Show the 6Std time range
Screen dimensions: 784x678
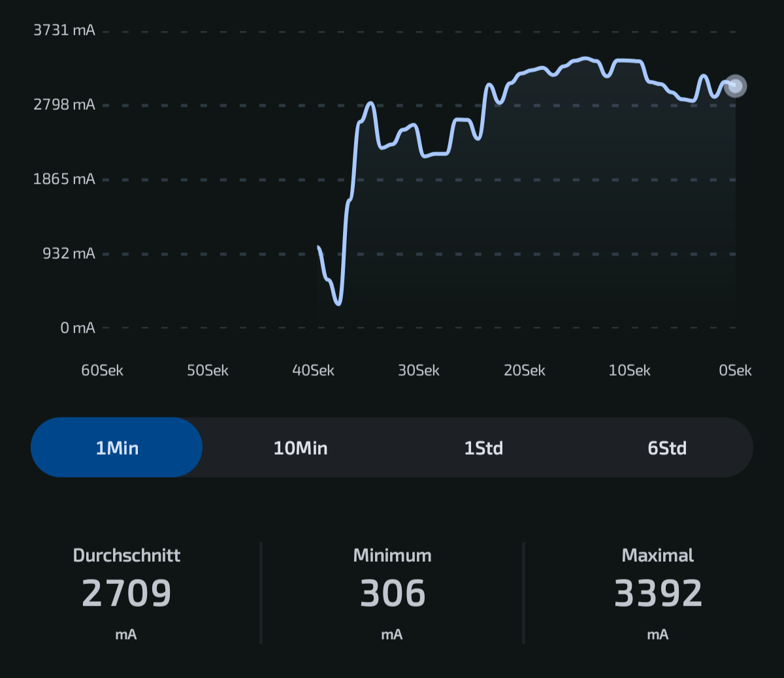point(667,448)
